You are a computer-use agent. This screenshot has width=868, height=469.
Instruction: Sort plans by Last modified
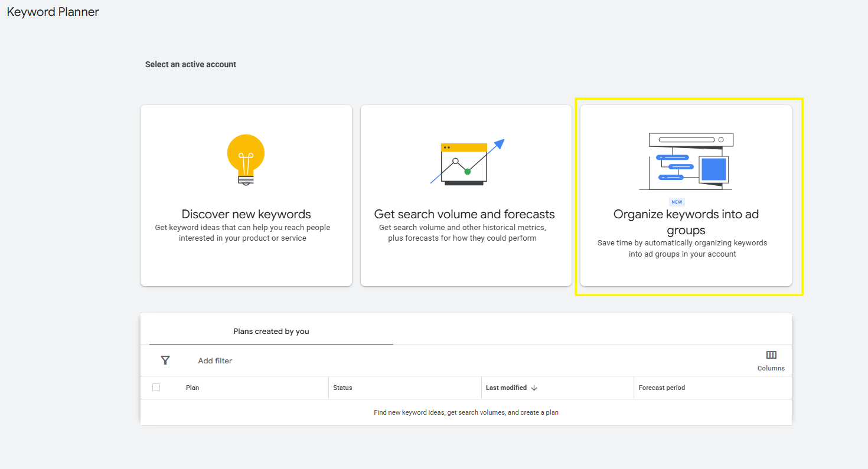coord(507,388)
